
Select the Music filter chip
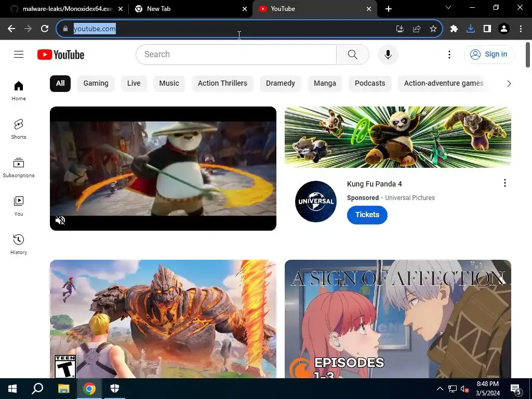(x=169, y=84)
